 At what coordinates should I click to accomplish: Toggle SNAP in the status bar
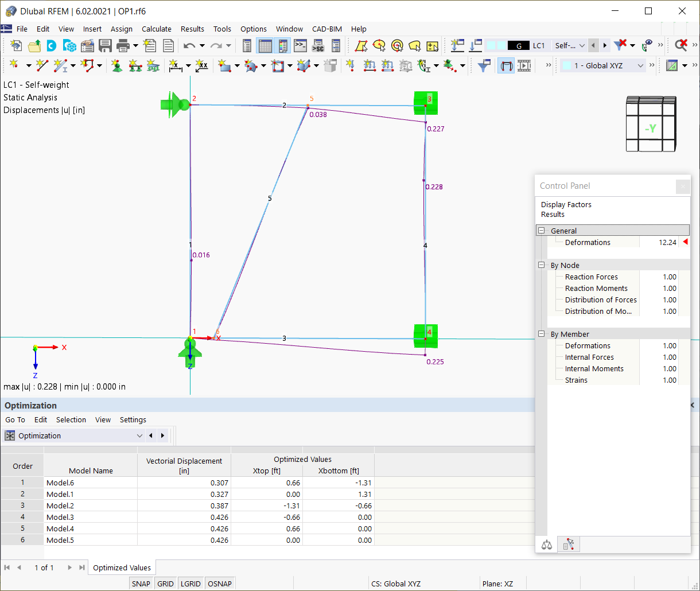click(141, 584)
